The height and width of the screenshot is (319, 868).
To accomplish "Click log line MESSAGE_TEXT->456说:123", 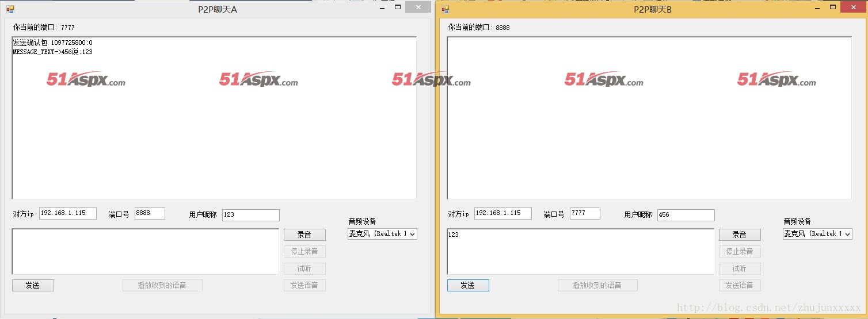I will 53,52.
